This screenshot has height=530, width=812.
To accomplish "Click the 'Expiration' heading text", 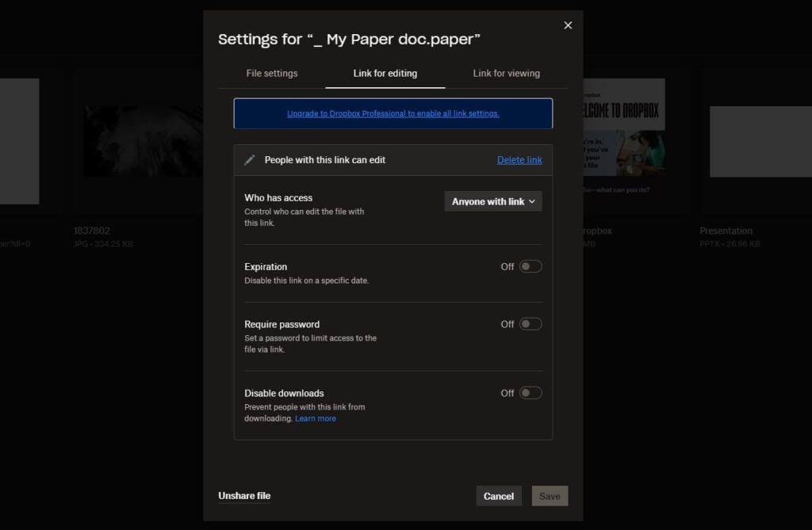I will [x=266, y=266].
